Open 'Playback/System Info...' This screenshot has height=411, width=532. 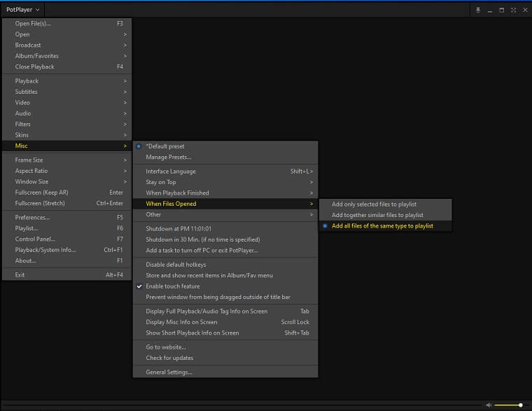tap(66, 250)
